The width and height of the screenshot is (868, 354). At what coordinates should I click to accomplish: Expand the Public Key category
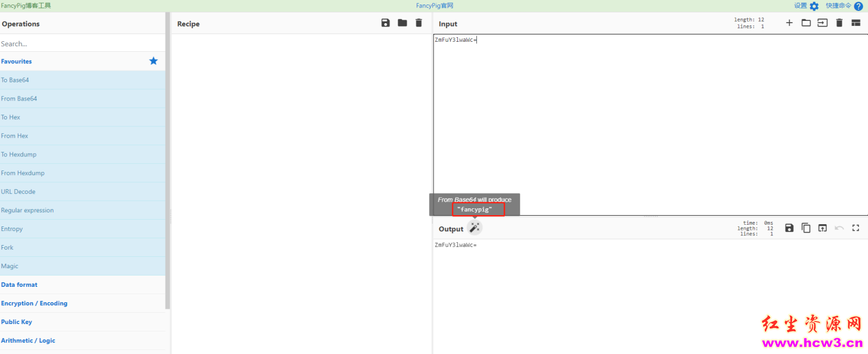pyautogui.click(x=83, y=322)
